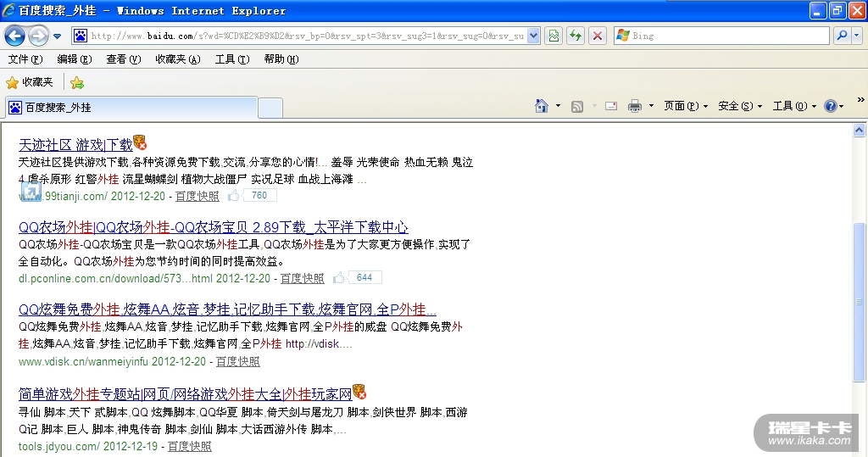Click the Baidu paw favicon in address bar
The width and height of the screenshot is (868, 457).
[x=81, y=36]
